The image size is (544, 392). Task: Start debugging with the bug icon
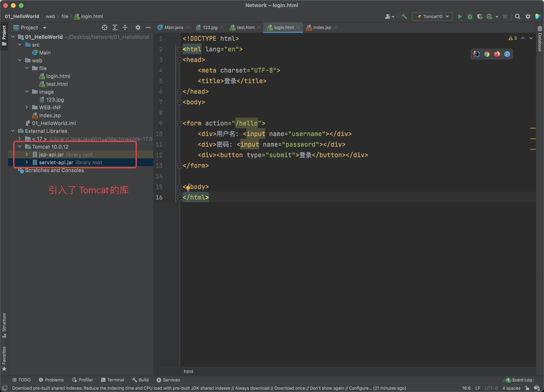coord(470,16)
